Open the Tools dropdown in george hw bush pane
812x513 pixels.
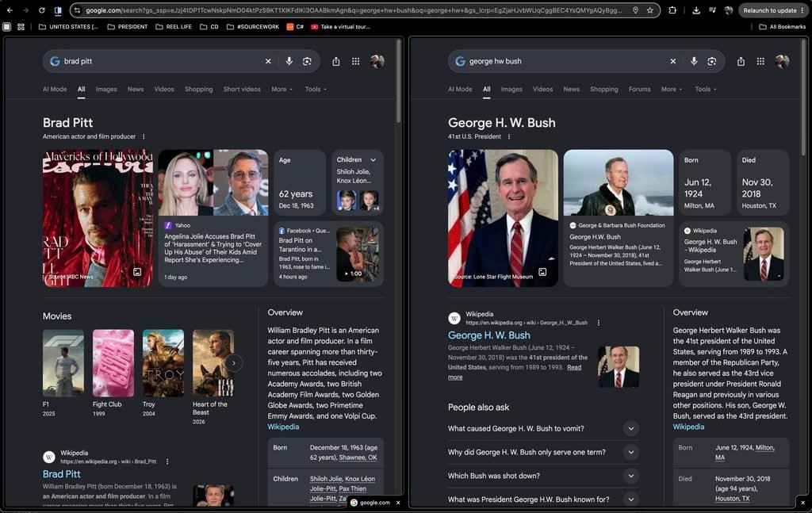(x=706, y=89)
